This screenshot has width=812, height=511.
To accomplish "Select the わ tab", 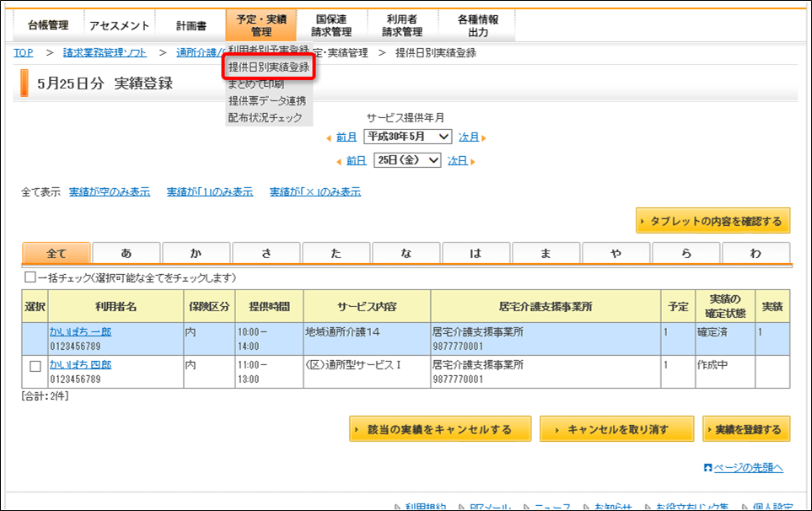I will coord(756,253).
